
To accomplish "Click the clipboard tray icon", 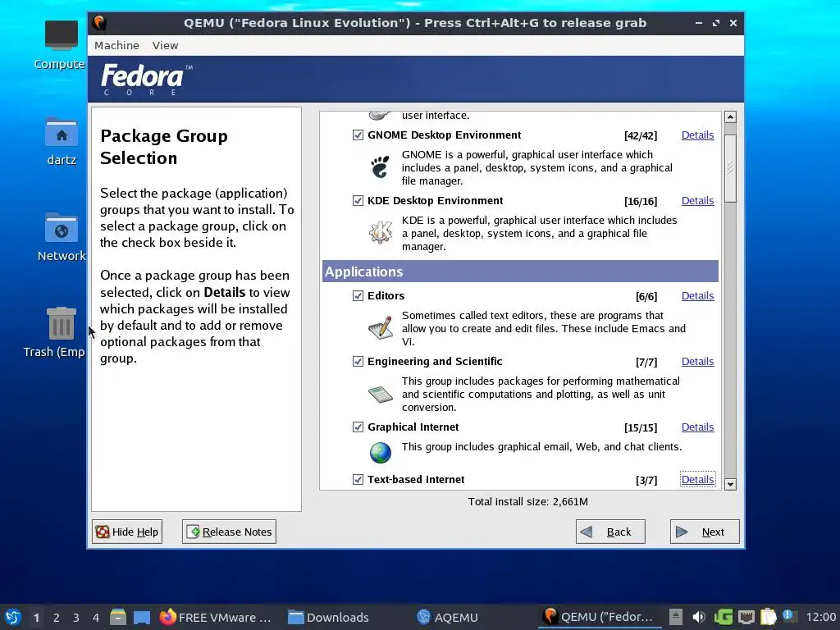I will click(x=768, y=617).
